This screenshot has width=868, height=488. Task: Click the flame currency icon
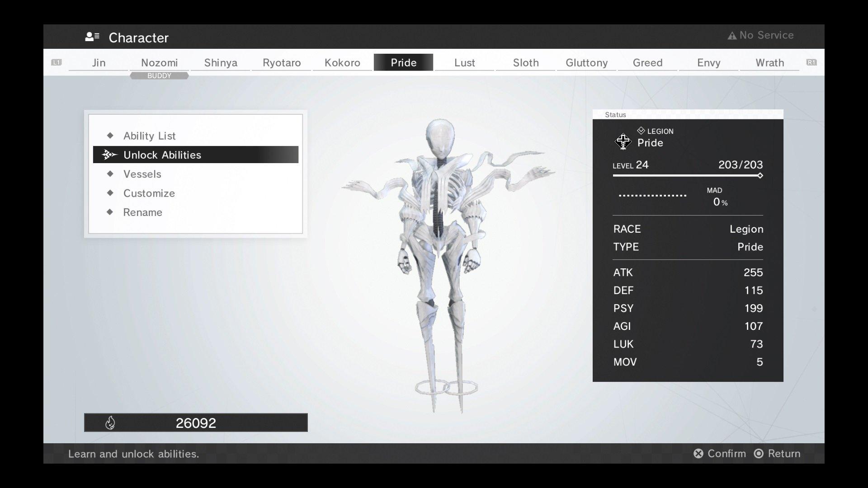[110, 423]
